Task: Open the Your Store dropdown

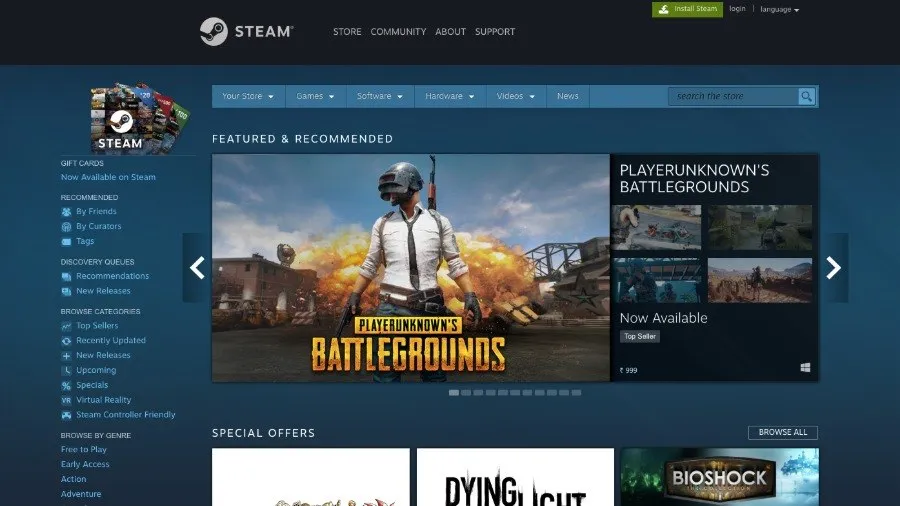Action: pyautogui.click(x=248, y=96)
